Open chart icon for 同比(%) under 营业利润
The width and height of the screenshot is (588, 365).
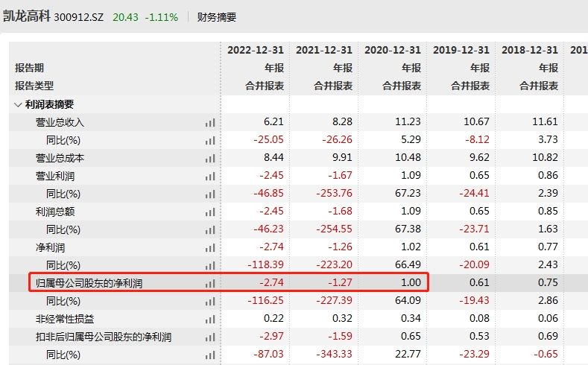click(210, 194)
